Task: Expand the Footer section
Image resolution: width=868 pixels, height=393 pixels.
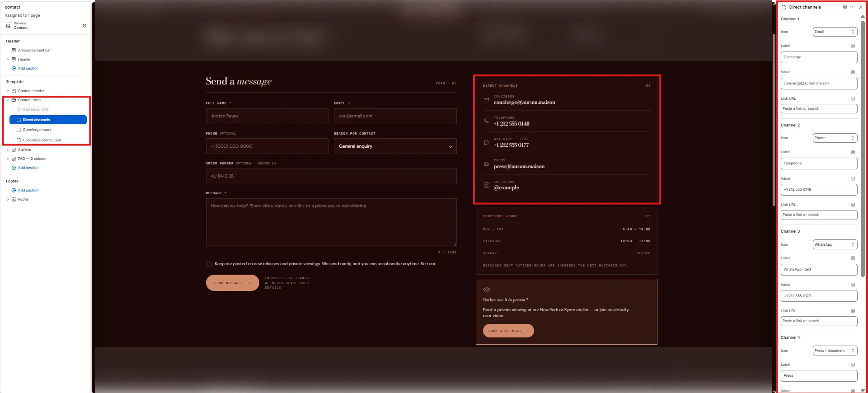Action: [8, 199]
